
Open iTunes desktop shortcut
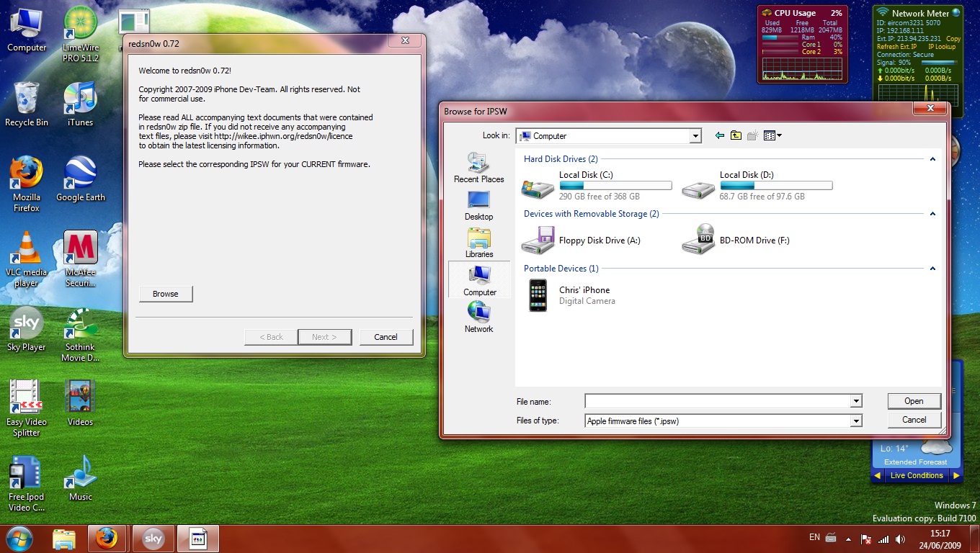pos(81,104)
